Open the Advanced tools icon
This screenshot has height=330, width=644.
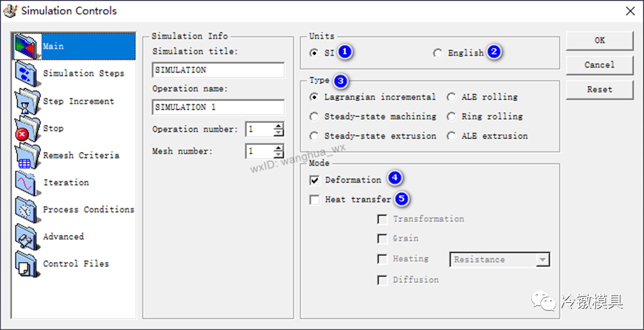27,237
